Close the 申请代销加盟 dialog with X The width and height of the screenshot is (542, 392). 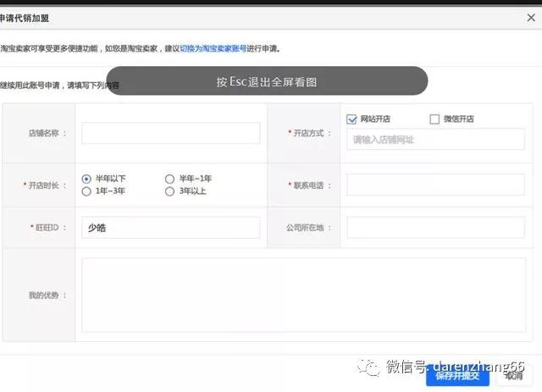(530, 17)
